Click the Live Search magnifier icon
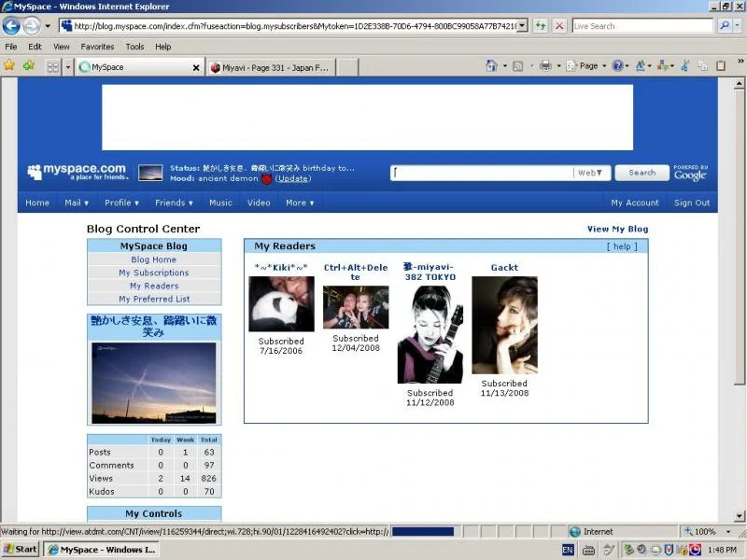 tap(725, 26)
